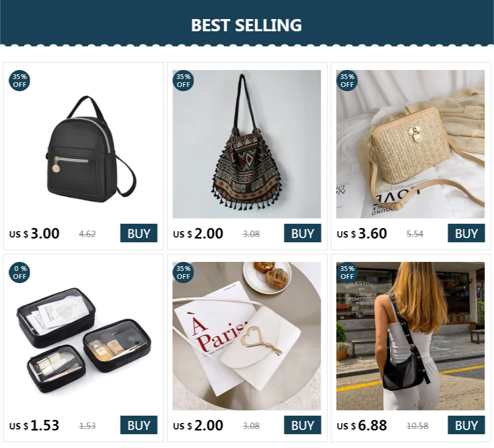Screen dimensions: 494x448
Task: Open the woman with black shoulder bag image
Action: (x=410, y=336)
